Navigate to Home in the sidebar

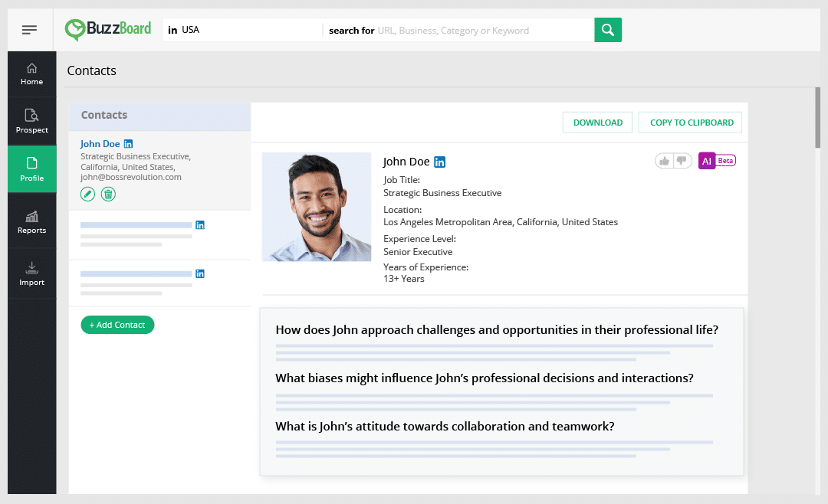pos(31,74)
